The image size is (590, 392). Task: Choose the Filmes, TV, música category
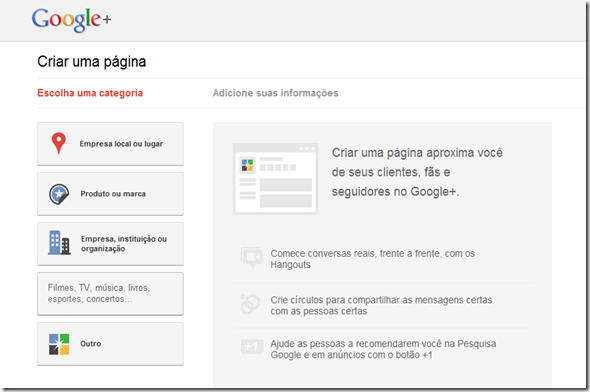click(x=110, y=294)
